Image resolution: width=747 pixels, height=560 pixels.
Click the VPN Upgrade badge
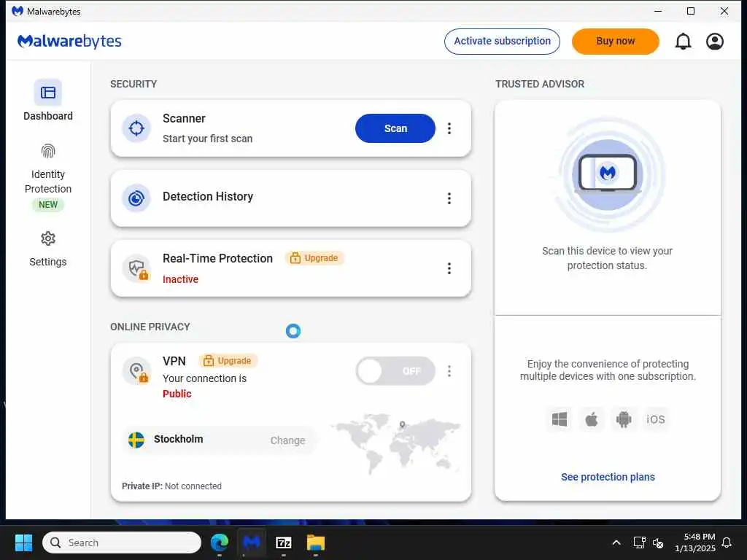click(x=228, y=361)
